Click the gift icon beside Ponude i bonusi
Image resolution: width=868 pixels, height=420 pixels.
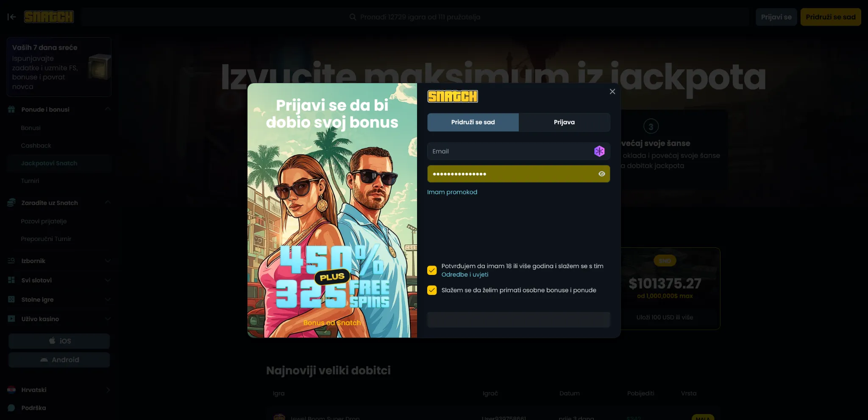(x=11, y=109)
